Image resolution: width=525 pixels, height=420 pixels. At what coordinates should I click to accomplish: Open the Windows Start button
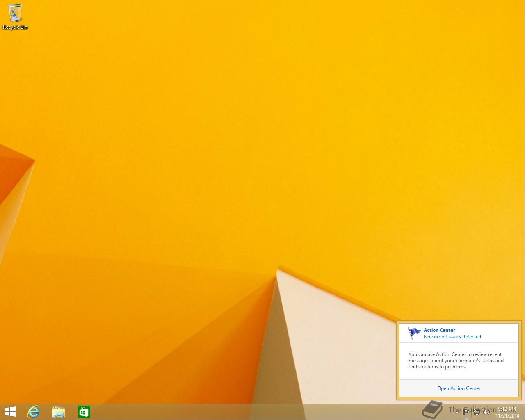click(x=10, y=411)
